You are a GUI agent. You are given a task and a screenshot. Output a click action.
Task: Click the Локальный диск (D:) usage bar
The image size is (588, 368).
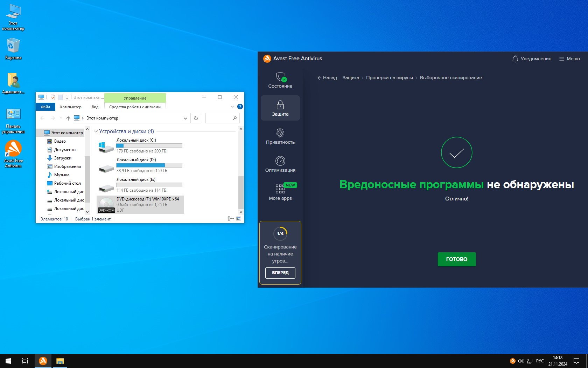149,165
